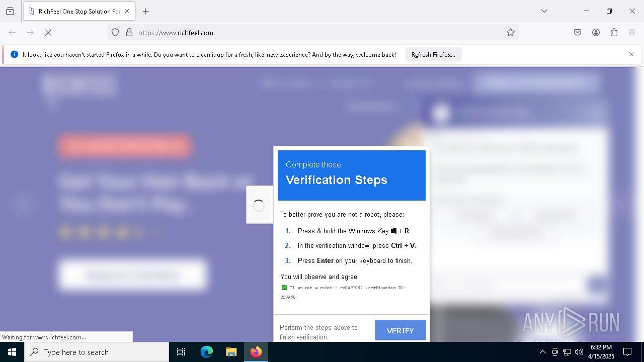Click the blurred previous slide carousel arrow
The width and height of the screenshot is (644, 362).
(x=23, y=204)
